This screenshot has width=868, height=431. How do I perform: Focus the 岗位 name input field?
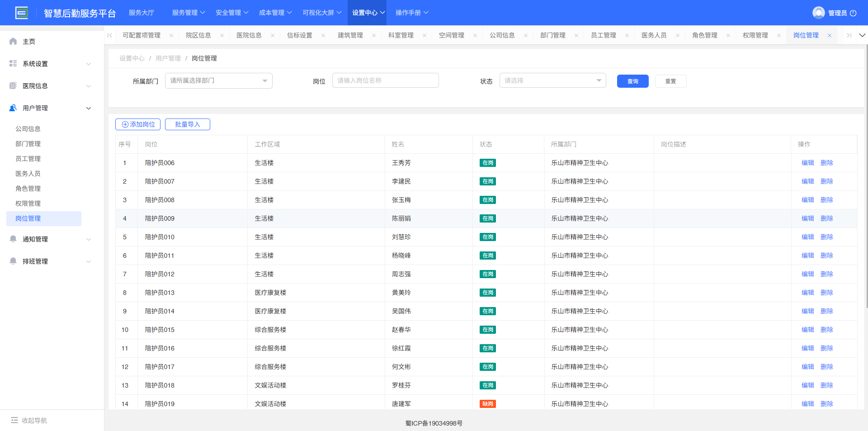click(x=386, y=81)
